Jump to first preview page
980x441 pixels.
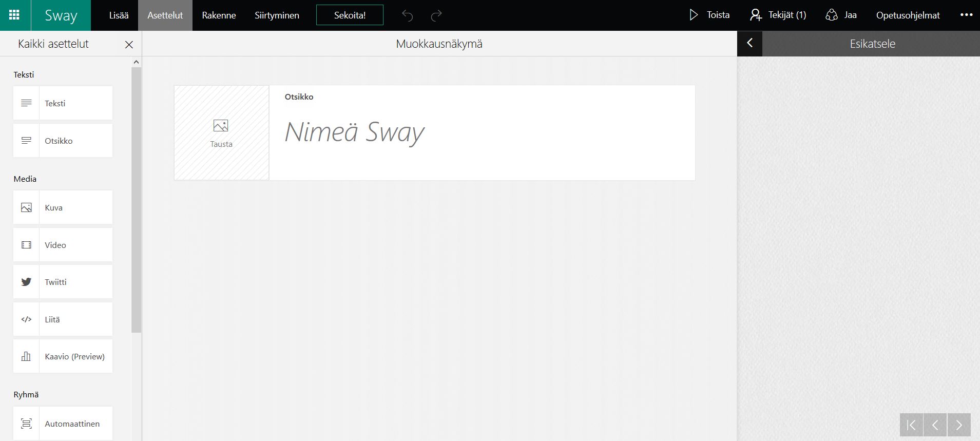point(911,425)
